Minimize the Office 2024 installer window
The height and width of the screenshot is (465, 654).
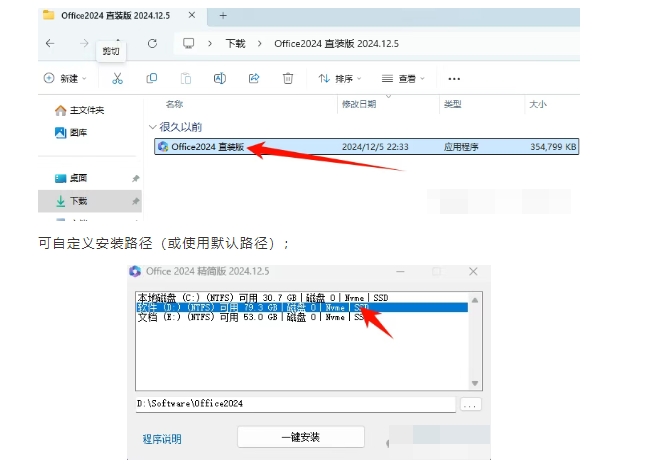point(400,271)
